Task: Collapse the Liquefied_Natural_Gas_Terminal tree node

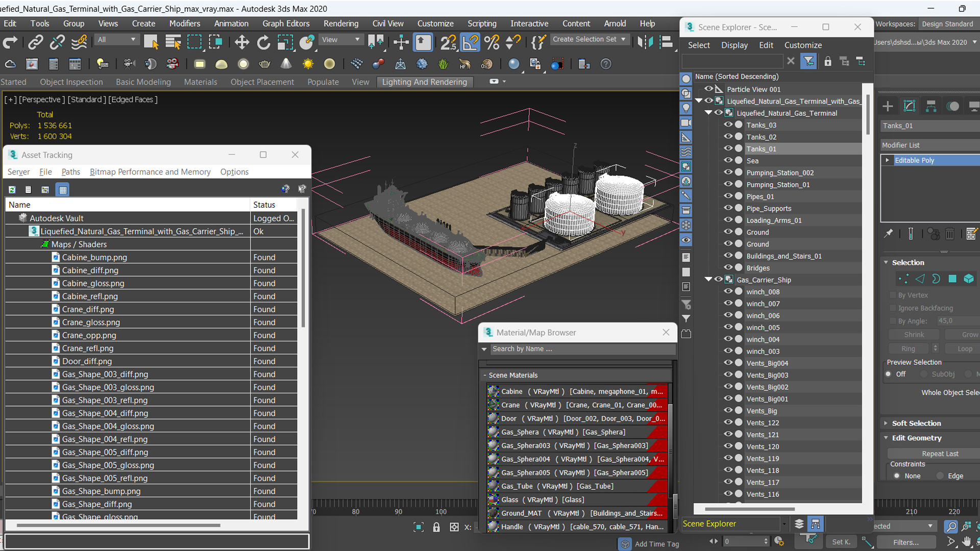Action: [x=708, y=113]
